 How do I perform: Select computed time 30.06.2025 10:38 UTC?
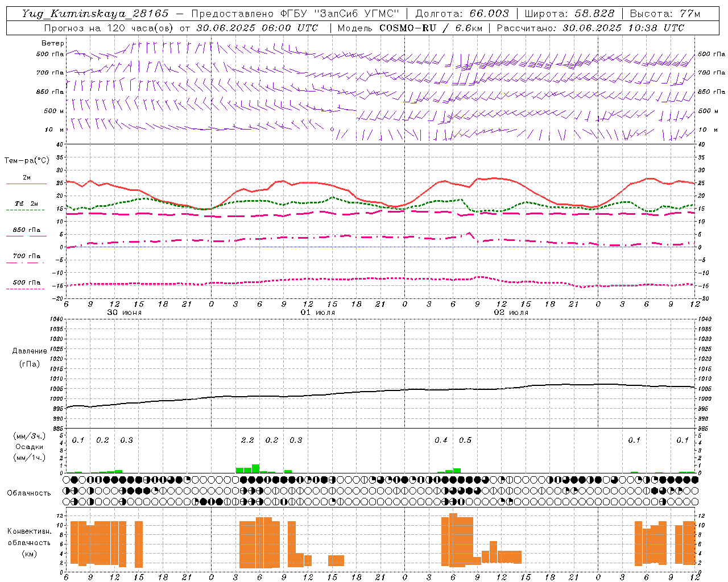pyautogui.click(x=623, y=28)
